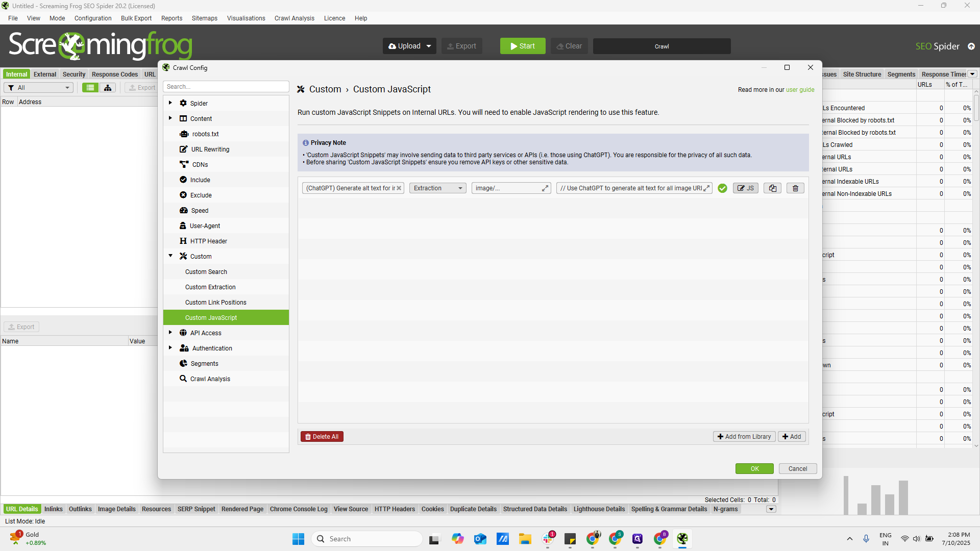The image size is (980, 551).
Task: Open the Segments configuration
Action: click(205, 363)
